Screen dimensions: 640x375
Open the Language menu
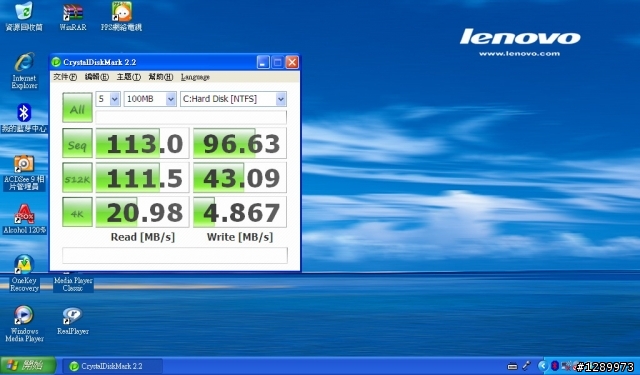click(195, 77)
